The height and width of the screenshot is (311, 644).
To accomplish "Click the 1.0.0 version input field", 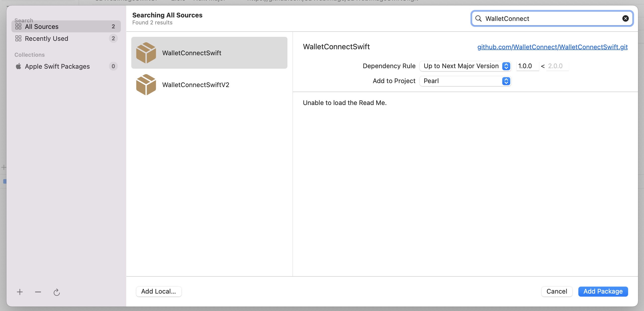I will pos(527,66).
